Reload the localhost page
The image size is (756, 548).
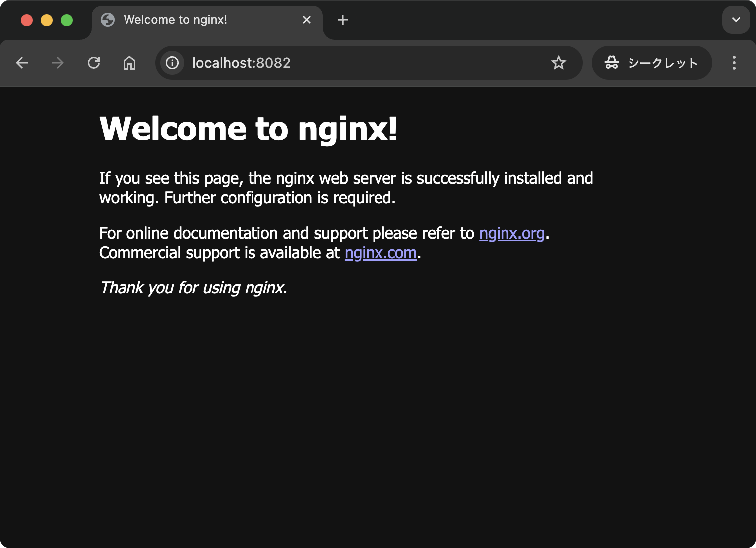[94, 63]
